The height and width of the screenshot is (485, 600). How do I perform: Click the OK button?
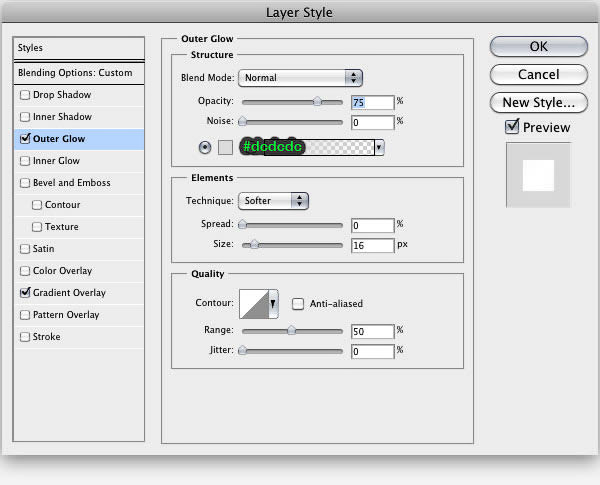click(538, 47)
